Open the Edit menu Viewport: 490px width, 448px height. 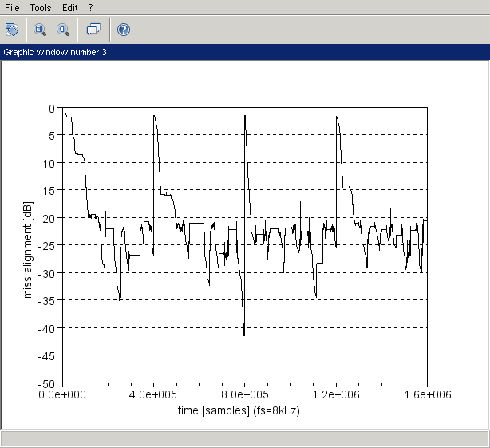[x=70, y=6]
